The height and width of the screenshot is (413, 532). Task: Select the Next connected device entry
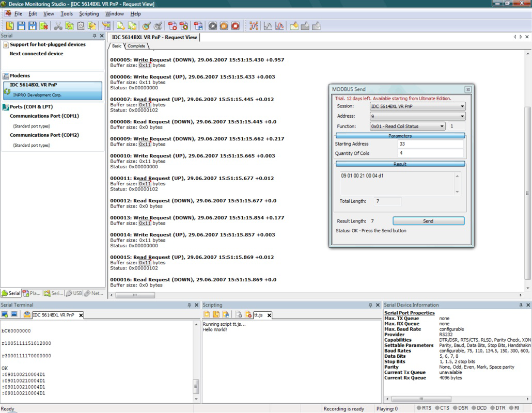click(36, 54)
